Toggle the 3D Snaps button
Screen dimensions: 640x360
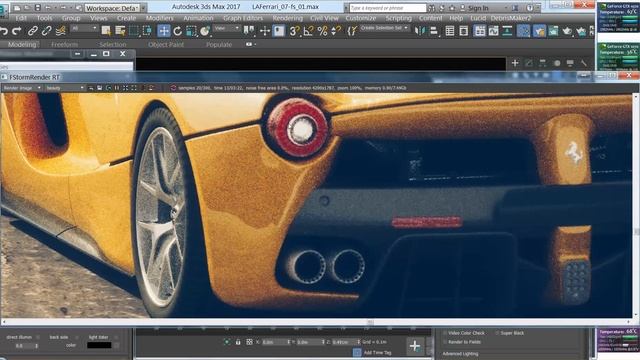coord(294,31)
